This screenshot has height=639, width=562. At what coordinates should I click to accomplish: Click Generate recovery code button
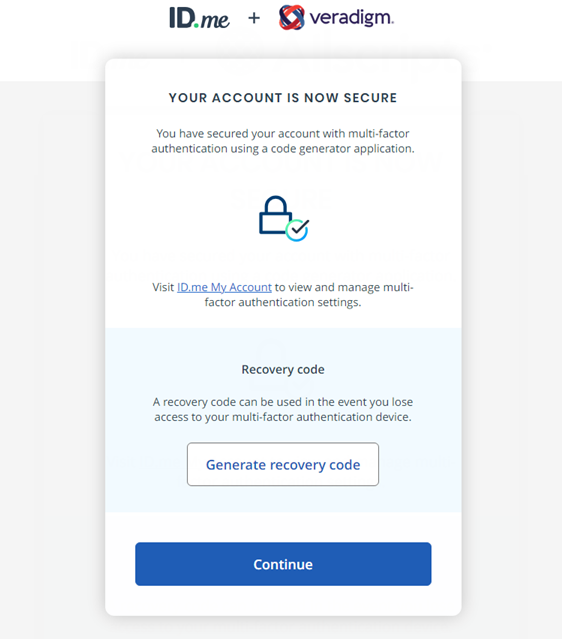click(283, 464)
